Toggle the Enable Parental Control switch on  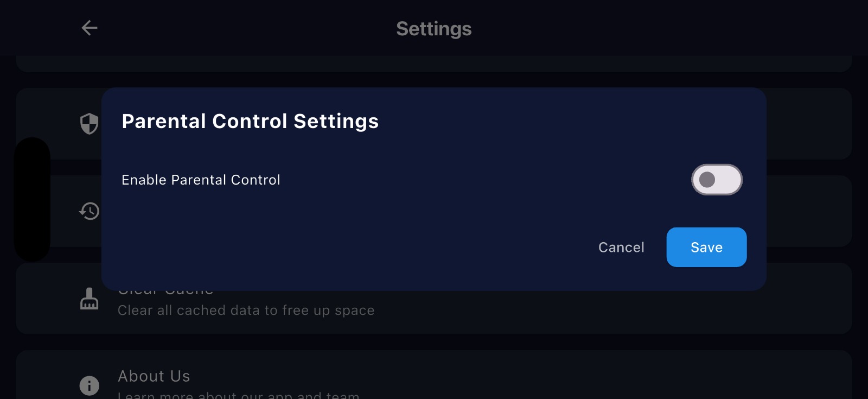click(717, 180)
